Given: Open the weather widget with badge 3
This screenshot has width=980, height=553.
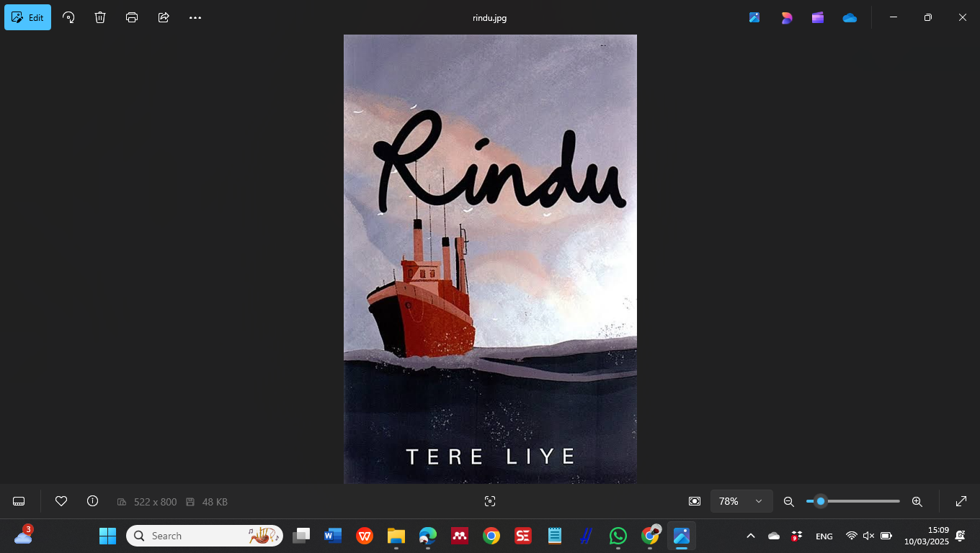Looking at the screenshot, I should point(23,536).
